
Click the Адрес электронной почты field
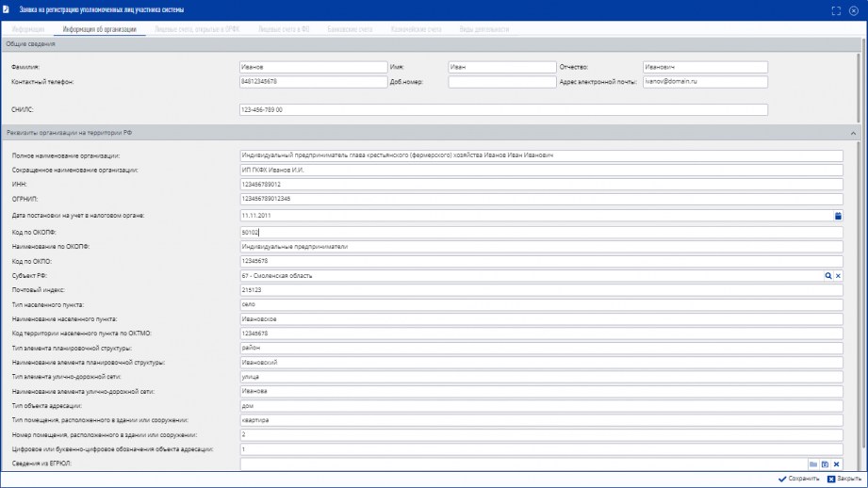click(705, 82)
